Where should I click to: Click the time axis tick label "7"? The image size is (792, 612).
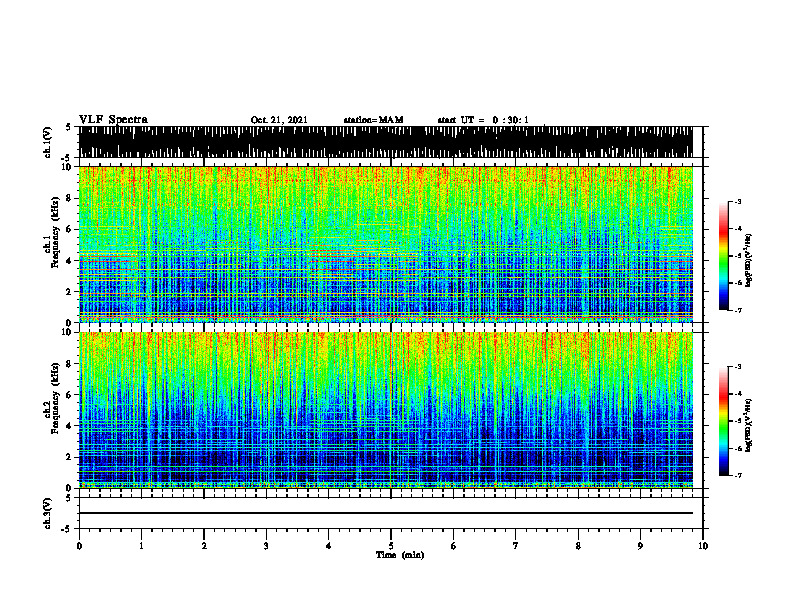coord(516,546)
